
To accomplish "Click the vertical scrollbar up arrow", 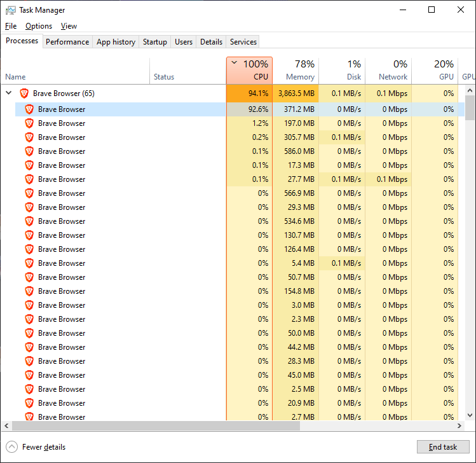I will [470, 90].
